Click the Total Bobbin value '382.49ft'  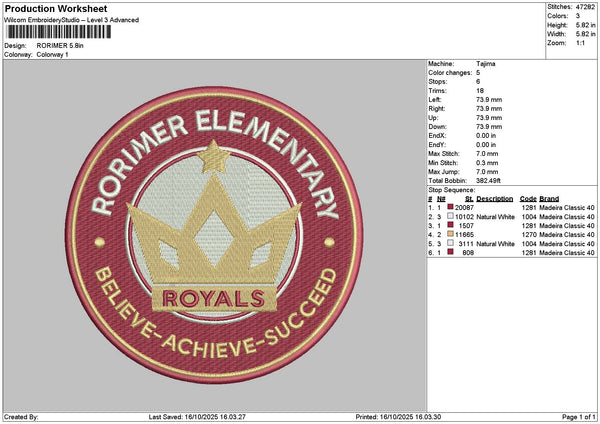pos(489,181)
